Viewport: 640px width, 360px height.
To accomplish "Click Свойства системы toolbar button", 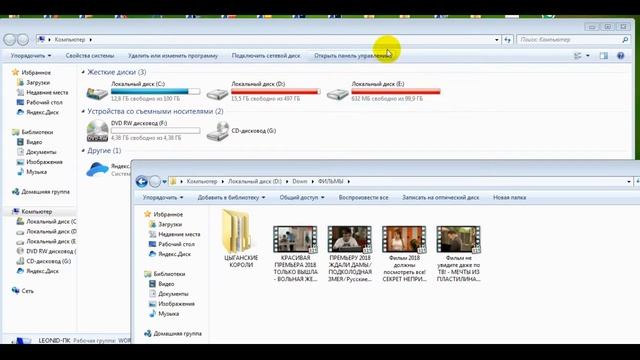I will coord(90,56).
